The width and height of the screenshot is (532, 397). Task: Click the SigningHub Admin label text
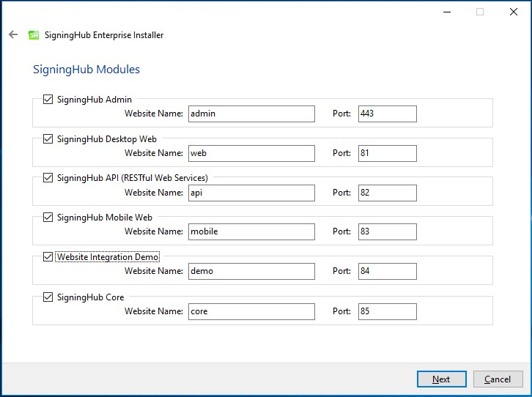coord(95,100)
